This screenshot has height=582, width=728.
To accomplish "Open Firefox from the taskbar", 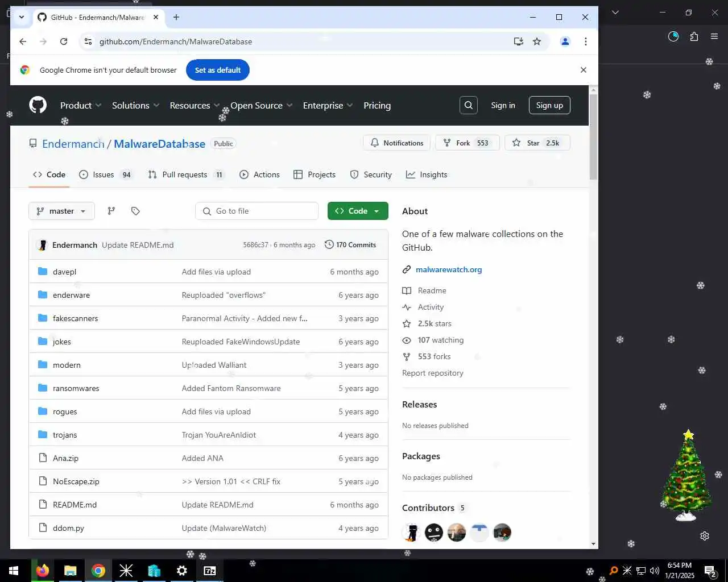I will click(x=43, y=571).
